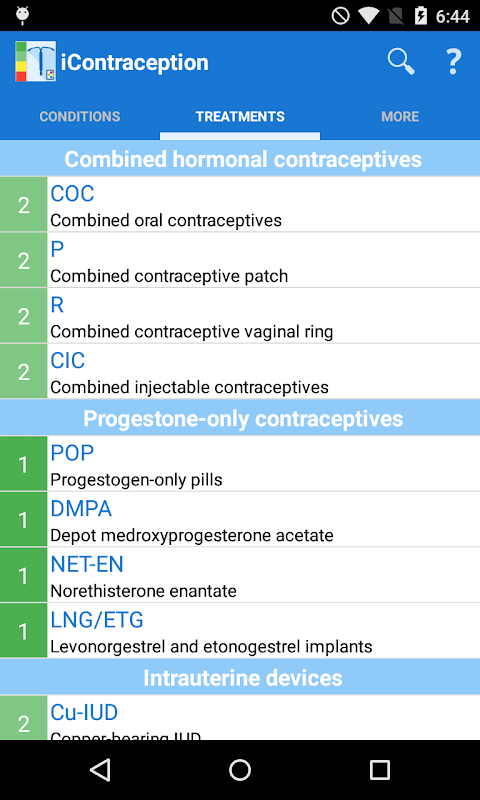Select LNG/ETG implants entry
This screenshot has width=480, height=800.
coord(240,631)
